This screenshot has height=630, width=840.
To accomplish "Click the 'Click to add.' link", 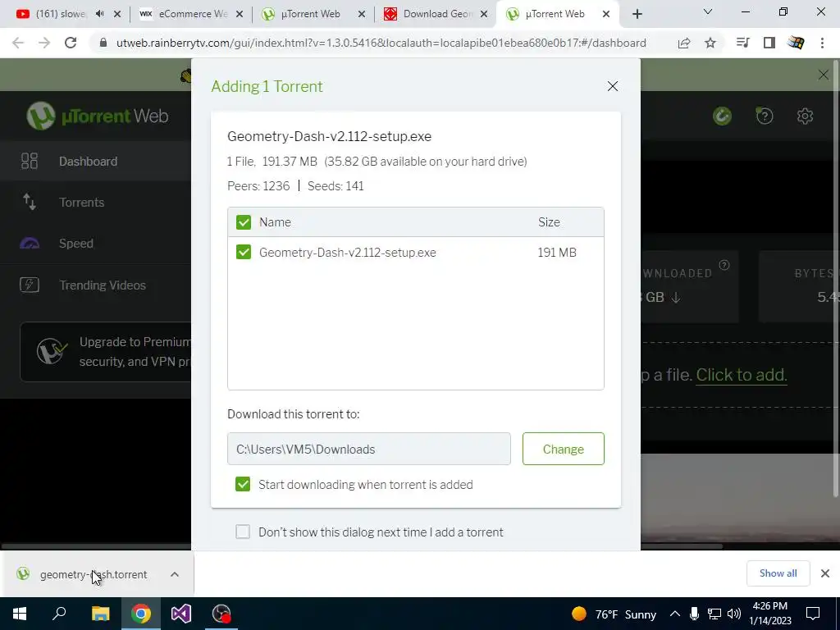I will point(742,375).
